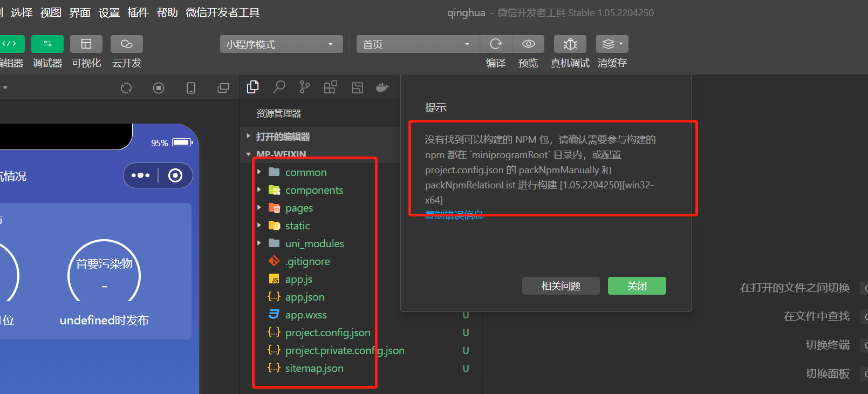
Task: Open the explorer files icon
Action: click(x=252, y=87)
